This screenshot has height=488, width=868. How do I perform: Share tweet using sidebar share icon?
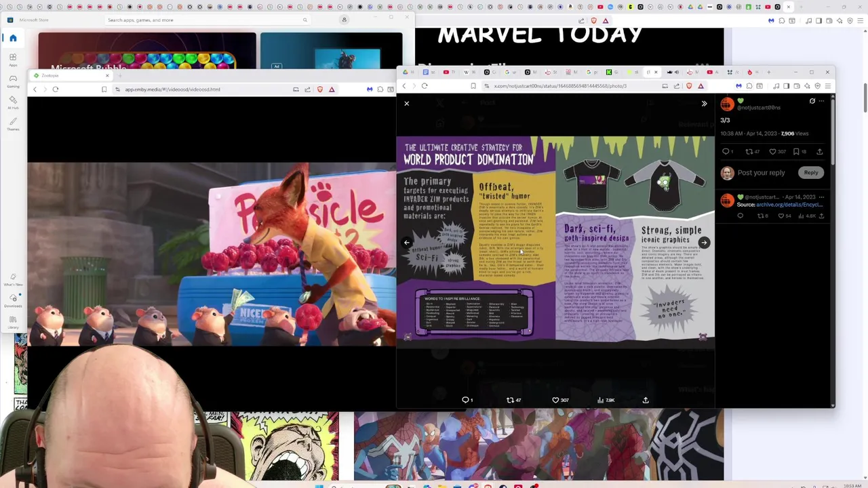[819, 152]
